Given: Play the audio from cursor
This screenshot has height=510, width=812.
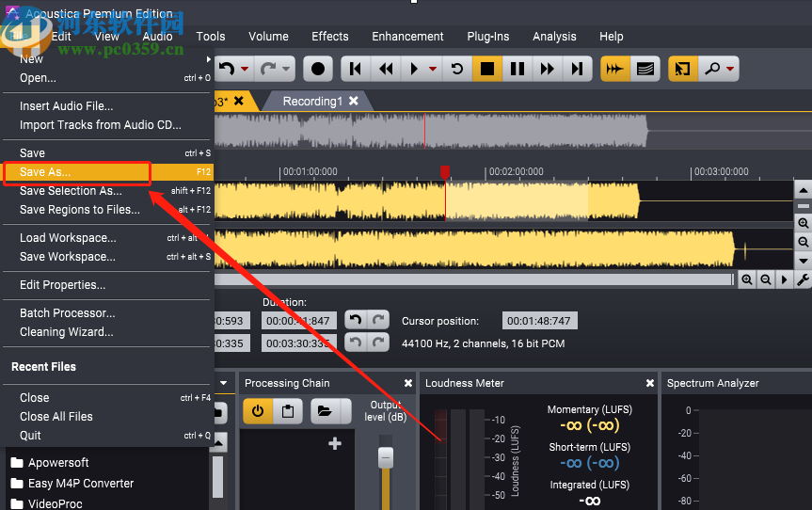Looking at the screenshot, I should point(414,69).
